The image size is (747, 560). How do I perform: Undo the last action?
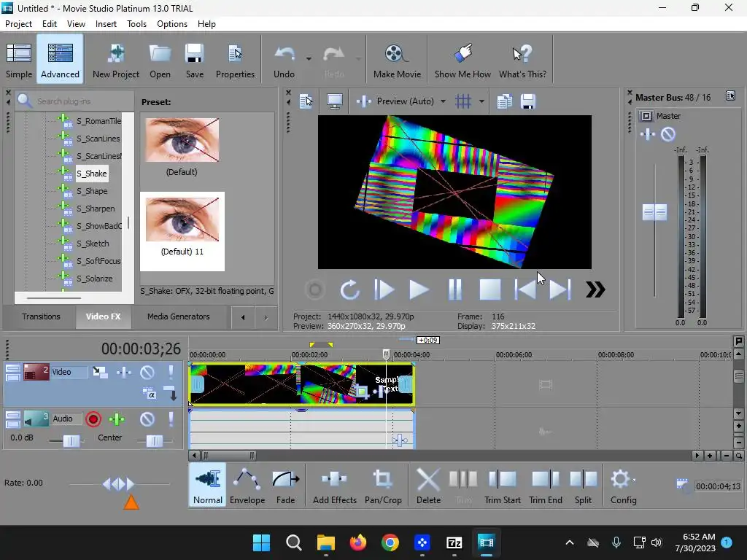284,60
